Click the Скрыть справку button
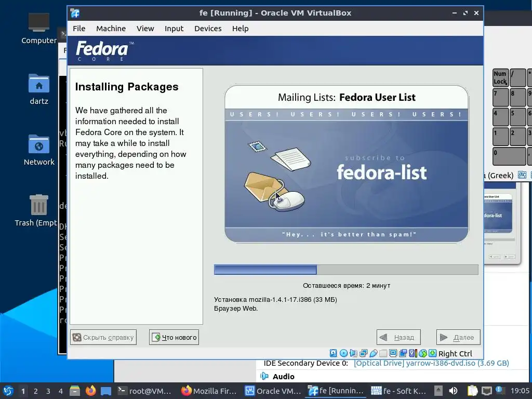Viewport: 532px width, 399px height. click(103, 337)
